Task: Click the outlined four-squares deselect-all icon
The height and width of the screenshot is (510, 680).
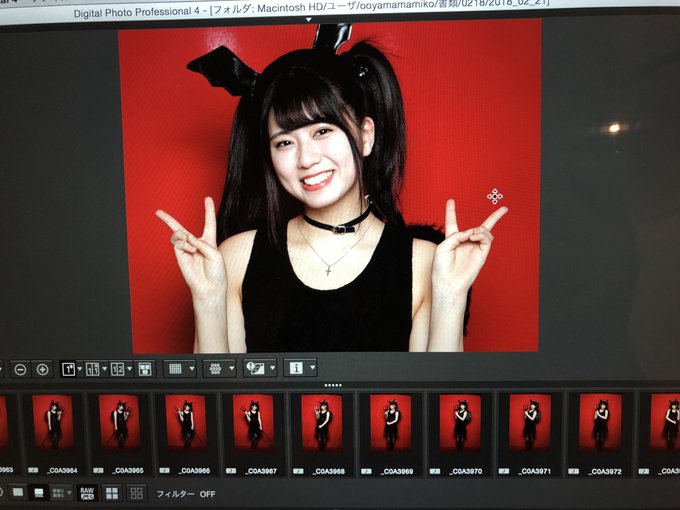Action: tap(137, 493)
